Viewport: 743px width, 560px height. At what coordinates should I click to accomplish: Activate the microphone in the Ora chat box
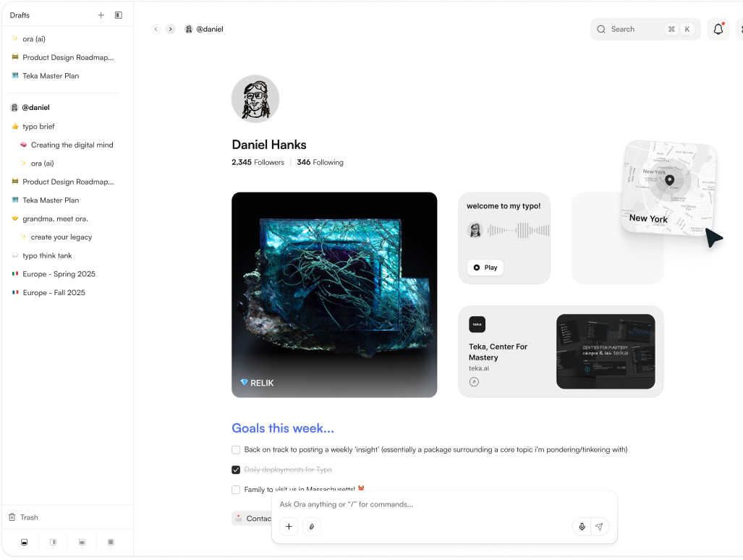point(582,527)
